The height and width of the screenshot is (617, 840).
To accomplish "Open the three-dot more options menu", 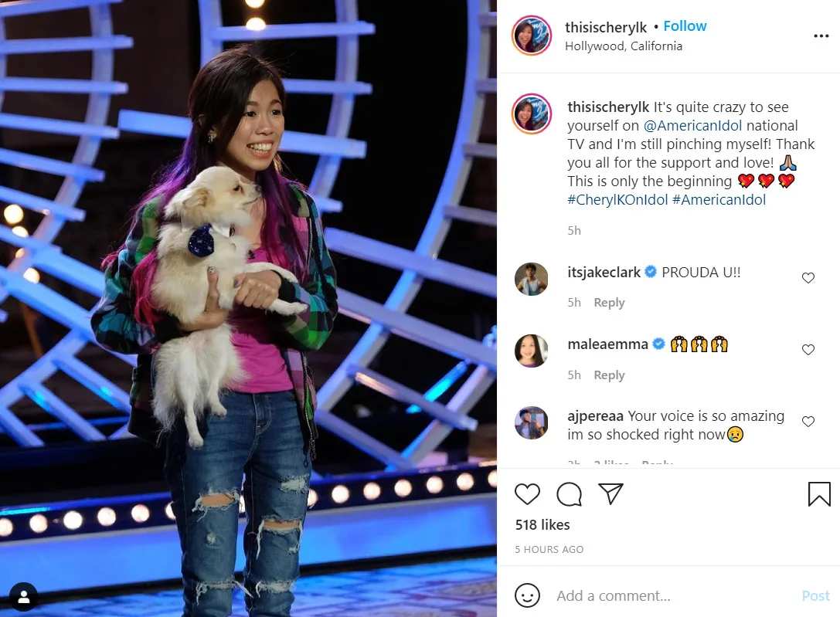I will point(821,36).
